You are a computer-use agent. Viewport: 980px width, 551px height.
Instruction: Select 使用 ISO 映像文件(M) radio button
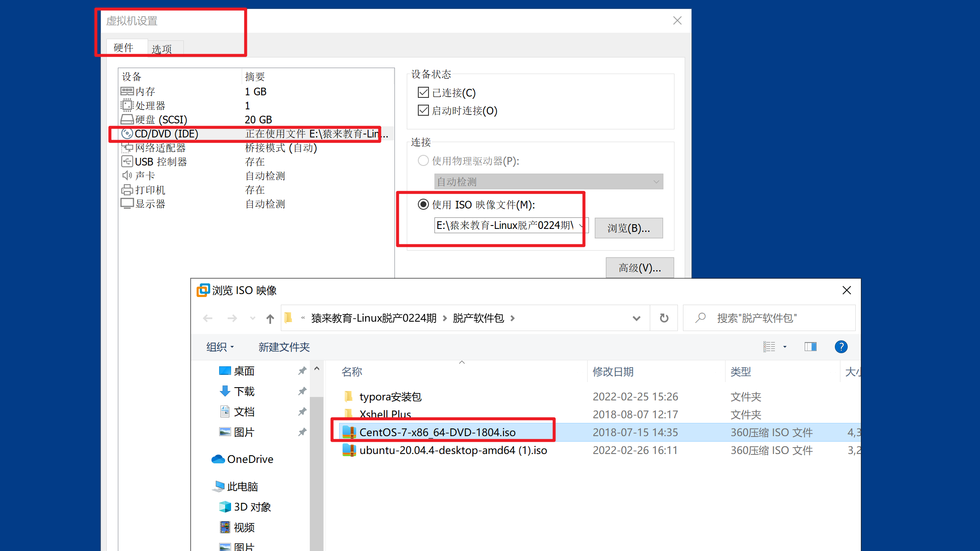coord(423,205)
